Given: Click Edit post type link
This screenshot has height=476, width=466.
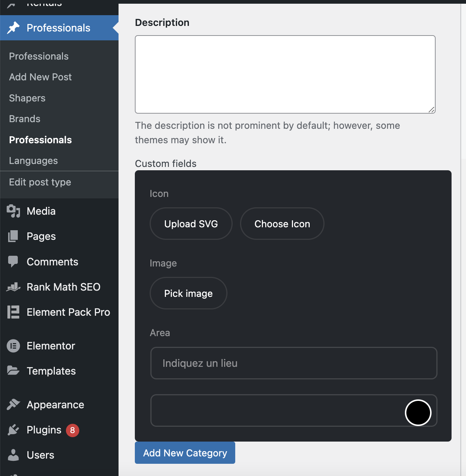Looking at the screenshot, I should [40, 182].
